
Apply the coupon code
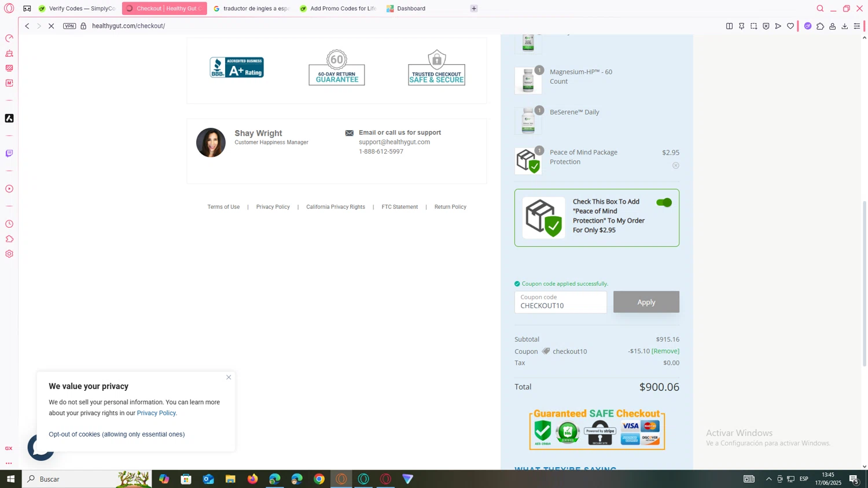coord(646,302)
